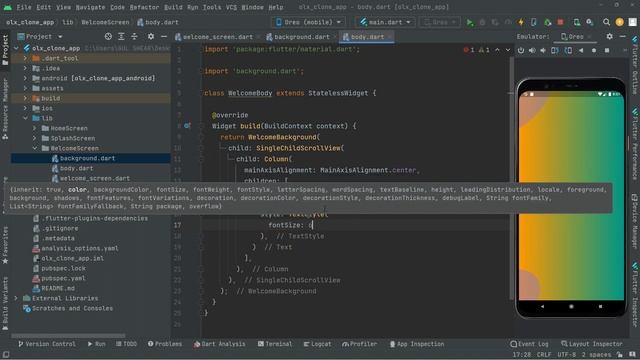The width and height of the screenshot is (640, 360).
Task: Select README.md in project tree
Action: click(x=58, y=288)
